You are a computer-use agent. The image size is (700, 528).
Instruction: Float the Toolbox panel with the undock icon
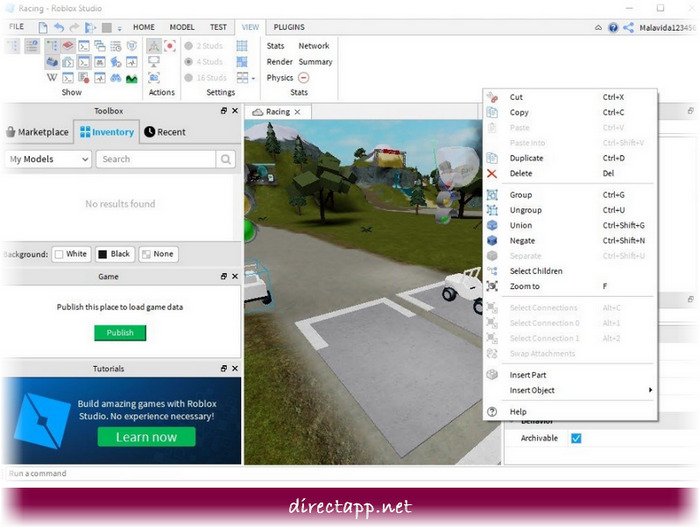click(224, 111)
